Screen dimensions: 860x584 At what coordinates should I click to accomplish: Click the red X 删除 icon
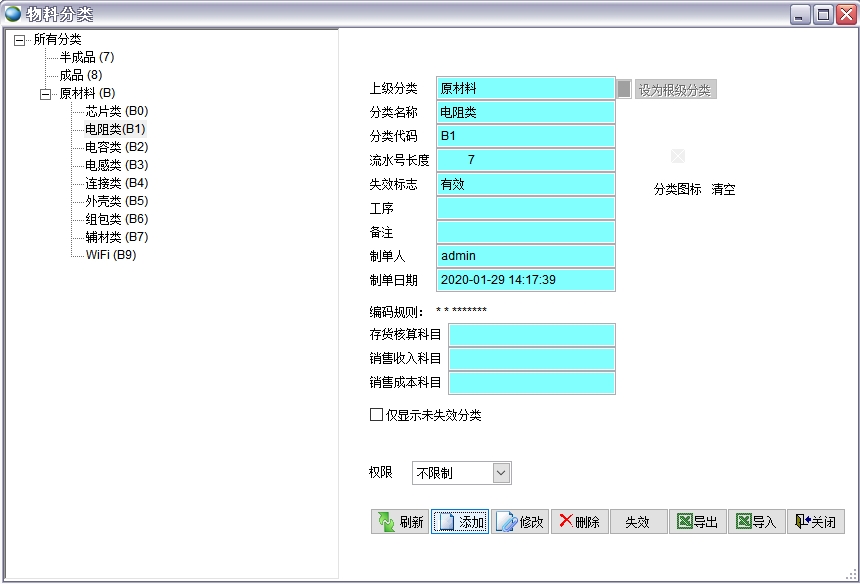[565, 521]
